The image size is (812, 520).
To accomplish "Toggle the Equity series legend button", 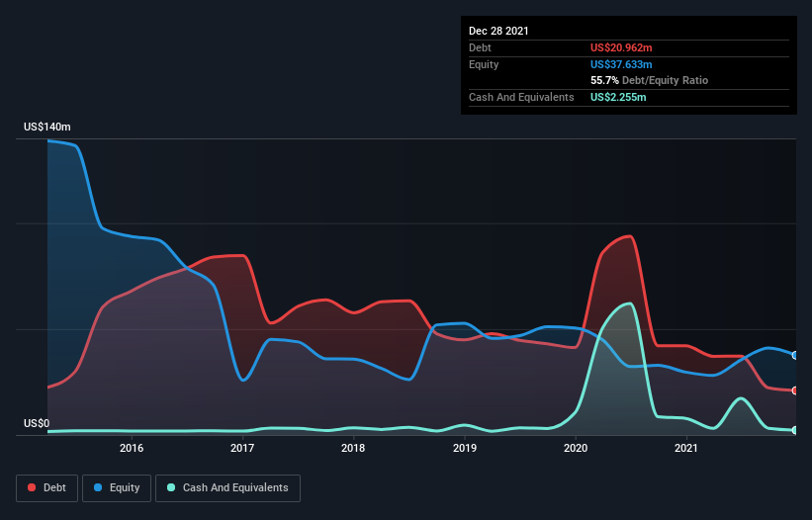I will [117, 488].
